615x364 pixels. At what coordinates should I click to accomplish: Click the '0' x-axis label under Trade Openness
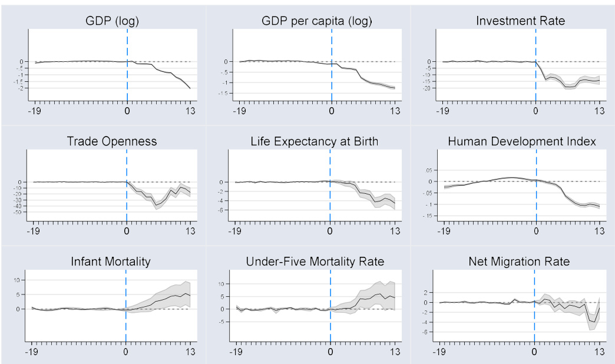pos(127,231)
